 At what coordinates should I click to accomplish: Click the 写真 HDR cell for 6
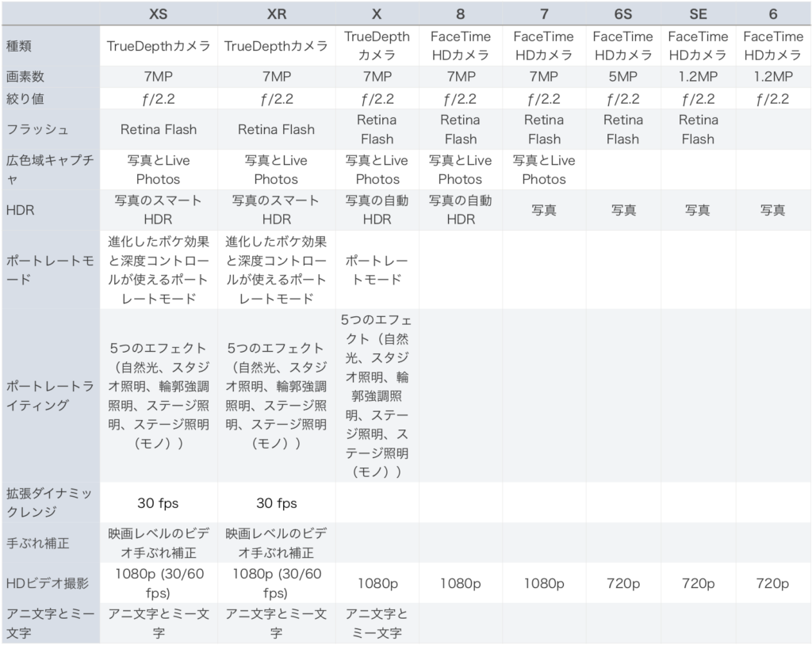click(772, 210)
